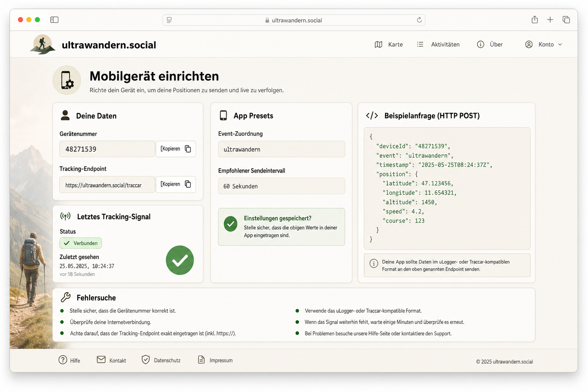Click the shield Datenschutz icon
This screenshot has height=392, width=588.
[x=145, y=359]
